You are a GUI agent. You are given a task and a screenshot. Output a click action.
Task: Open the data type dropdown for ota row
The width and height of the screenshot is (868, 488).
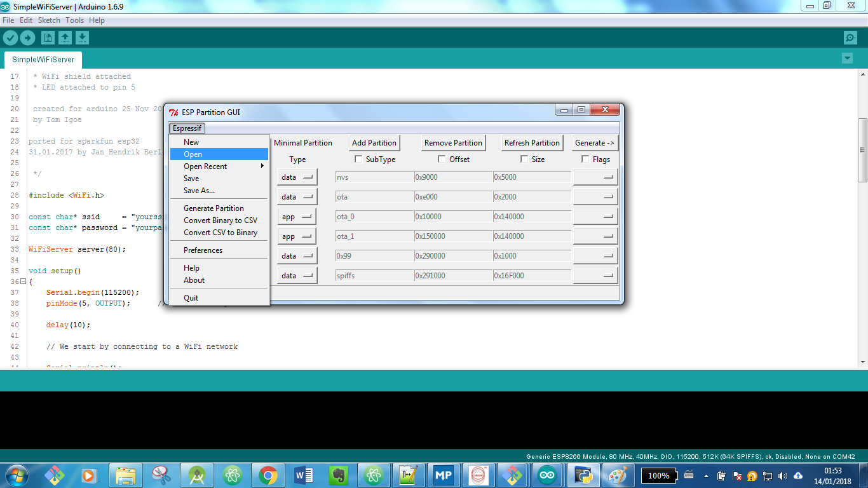point(297,197)
